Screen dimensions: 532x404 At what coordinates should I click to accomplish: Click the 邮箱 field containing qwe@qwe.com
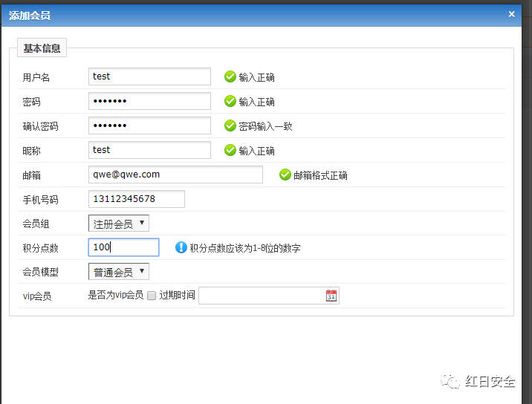tap(175, 175)
